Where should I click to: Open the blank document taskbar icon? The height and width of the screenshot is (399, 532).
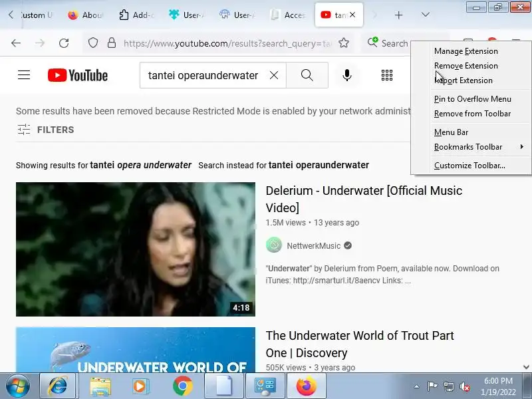click(224, 386)
